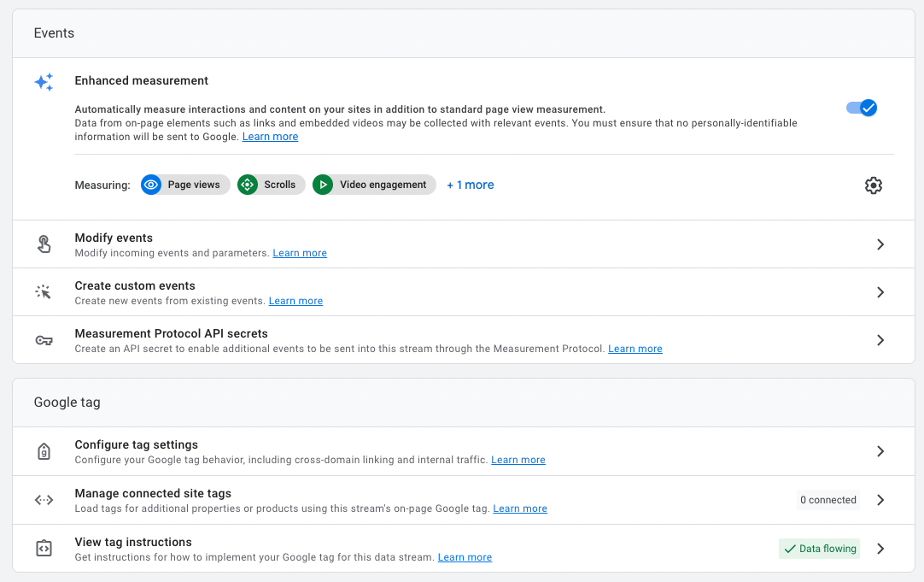
Task: Click the View tag instructions code icon
Action: 44,549
